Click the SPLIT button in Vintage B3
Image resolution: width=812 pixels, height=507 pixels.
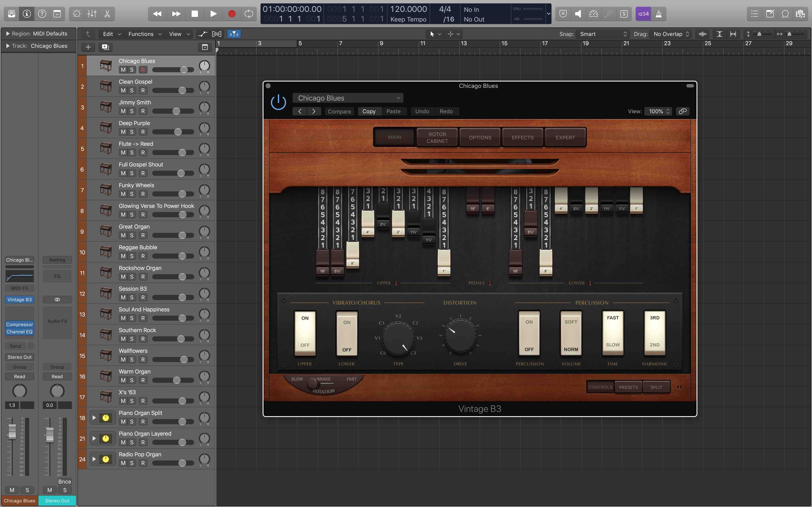tap(656, 387)
